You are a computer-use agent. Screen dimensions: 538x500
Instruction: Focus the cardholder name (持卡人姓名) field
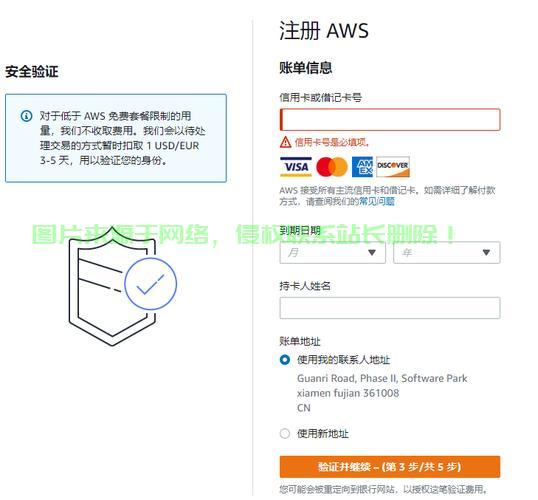[x=390, y=308]
